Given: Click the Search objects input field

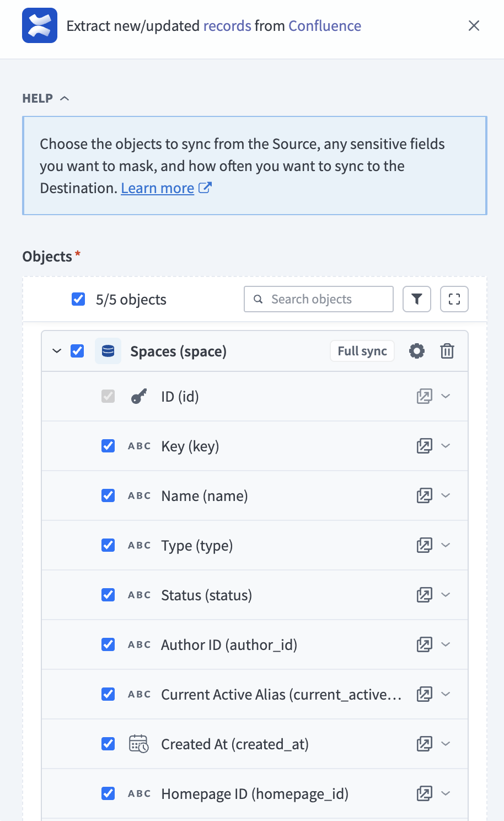Looking at the screenshot, I should pos(319,299).
